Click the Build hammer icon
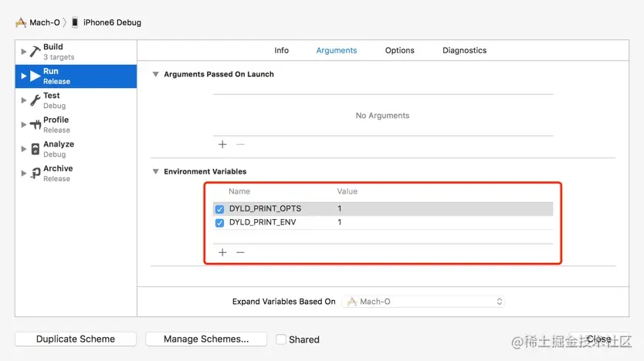This screenshot has width=644, height=361. coord(36,52)
